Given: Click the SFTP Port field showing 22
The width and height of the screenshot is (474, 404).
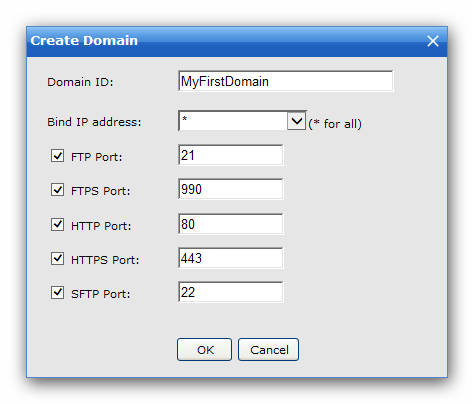Looking at the screenshot, I should (x=231, y=292).
